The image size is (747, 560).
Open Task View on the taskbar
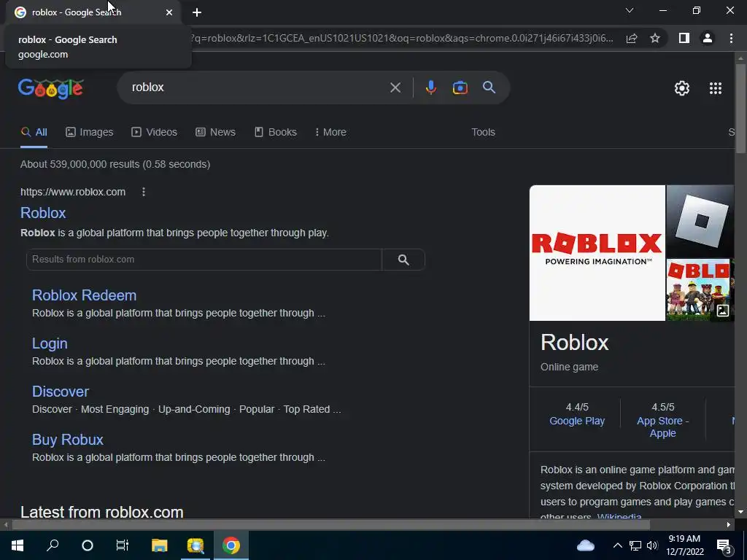(x=123, y=545)
